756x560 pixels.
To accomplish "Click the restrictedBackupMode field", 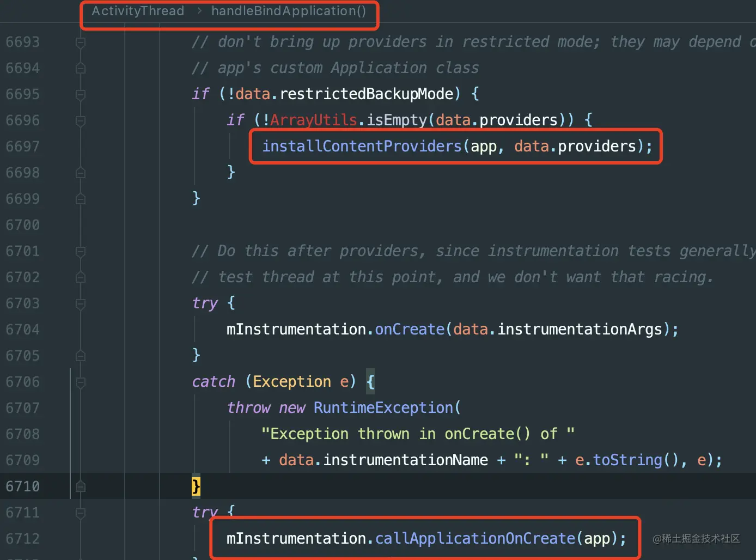I will tap(366, 94).
